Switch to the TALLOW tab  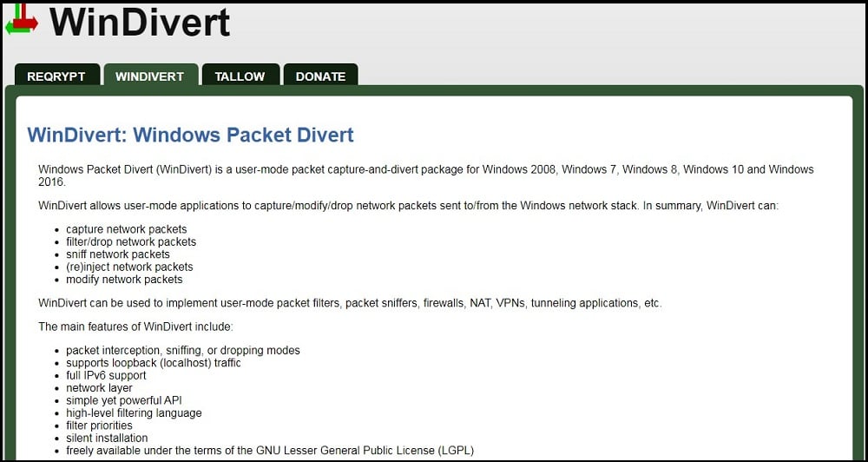coord(240,76)
